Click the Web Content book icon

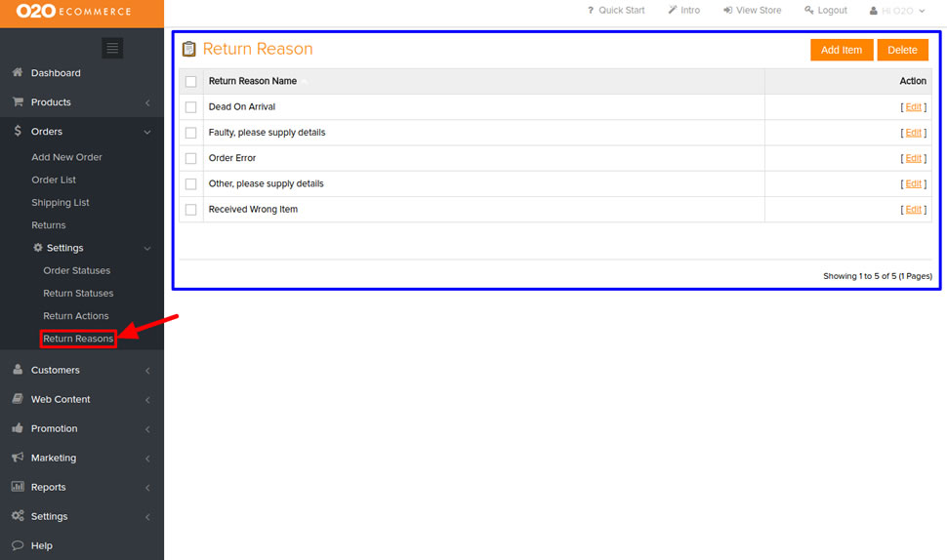18,399
